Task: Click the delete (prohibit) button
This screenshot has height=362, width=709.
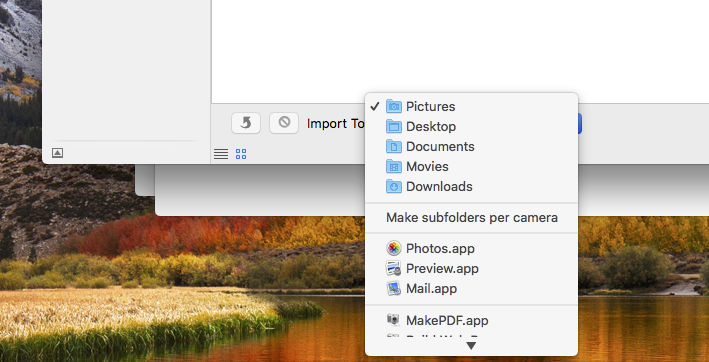Action: tap(284, 123)
